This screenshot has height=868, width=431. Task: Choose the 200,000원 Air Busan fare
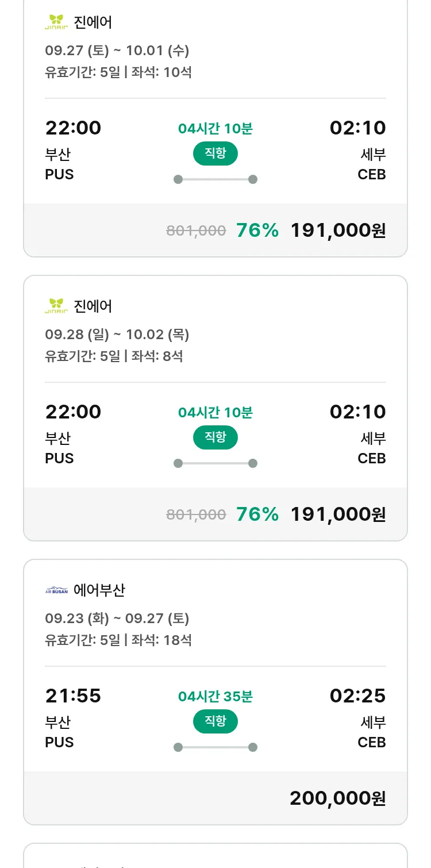pos(338,798)
